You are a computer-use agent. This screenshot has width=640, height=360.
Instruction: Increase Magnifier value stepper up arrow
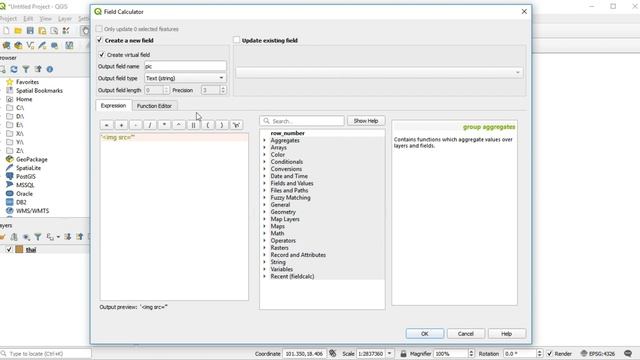coord(471,351)
